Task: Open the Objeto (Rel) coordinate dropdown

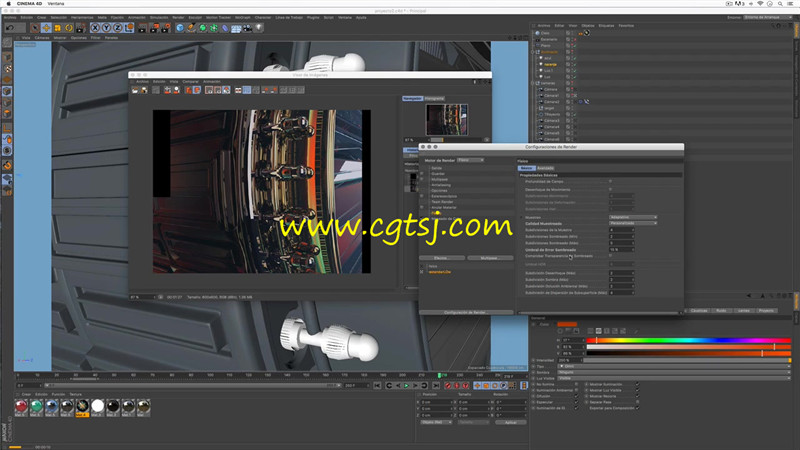Action: point(436,422)
